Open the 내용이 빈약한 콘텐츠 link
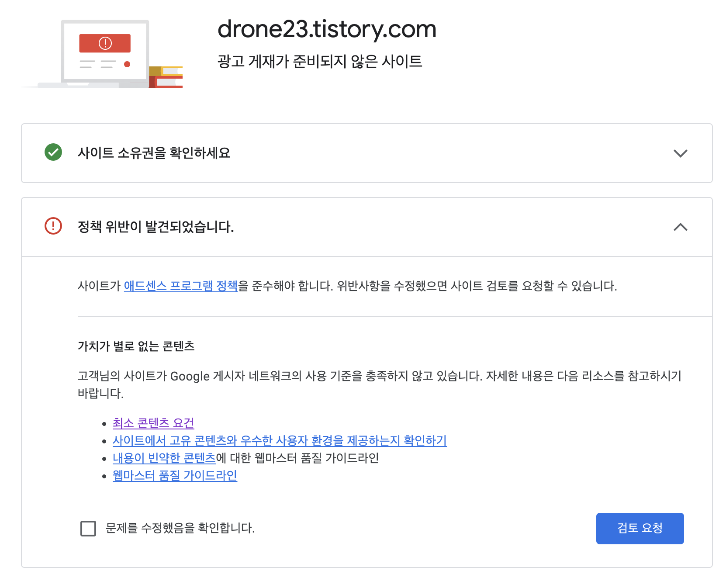 point(164,458)
